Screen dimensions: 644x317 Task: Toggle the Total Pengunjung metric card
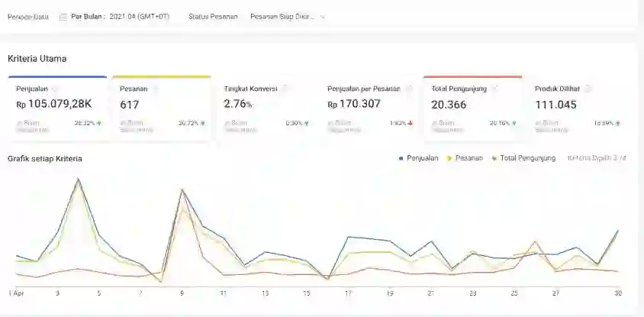click(x=473, y=108)
